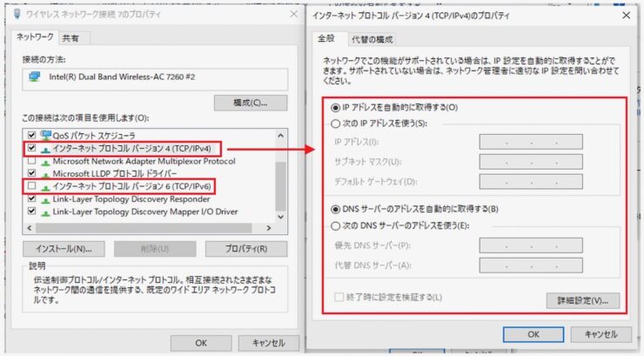The height and width of the screenshot is (356, 644).
Task: Select 次の IP アドレスを使う radio button
Action: 334,124
